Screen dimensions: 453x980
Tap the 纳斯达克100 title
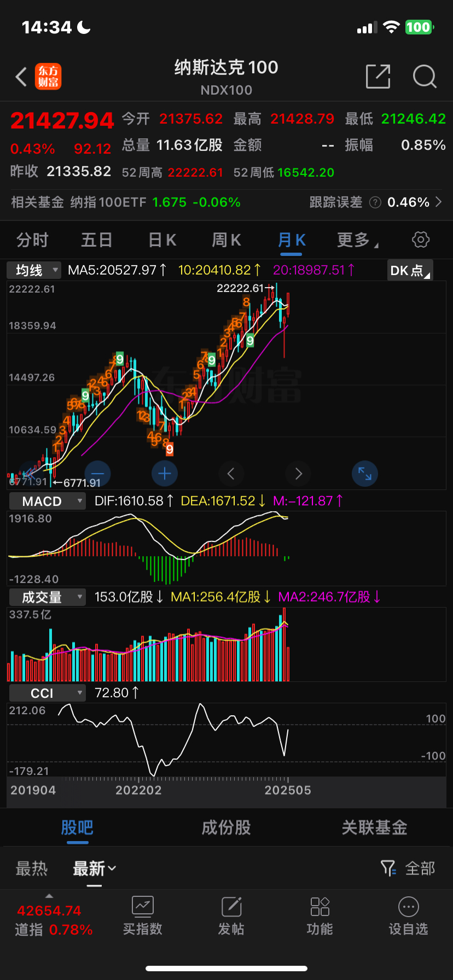coord(226,68)
